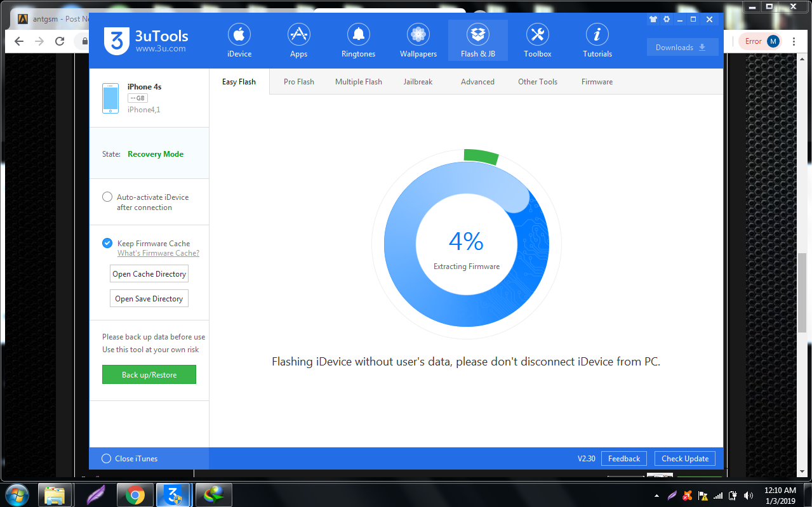Open the Tutorials info icon
Screen dimensions: 812x507
[x=597, y=34]
